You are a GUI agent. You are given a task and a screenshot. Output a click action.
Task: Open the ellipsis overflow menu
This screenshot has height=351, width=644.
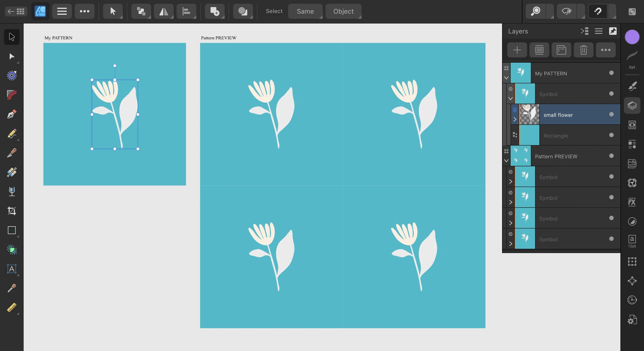(84, 11)
